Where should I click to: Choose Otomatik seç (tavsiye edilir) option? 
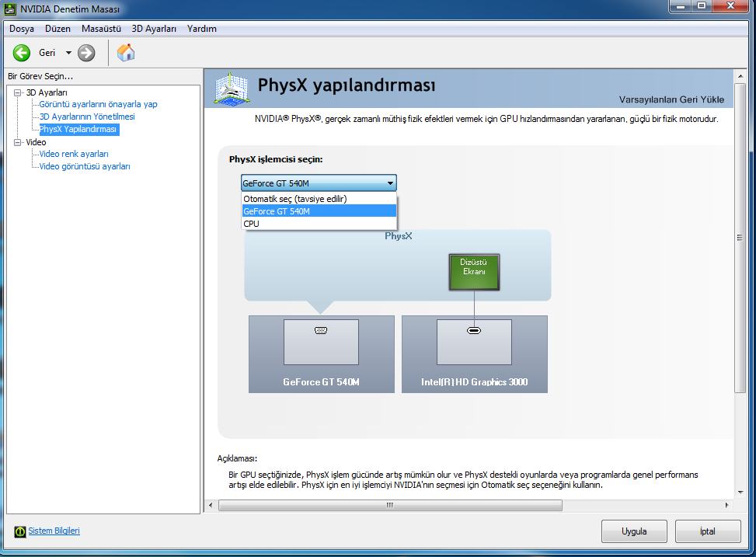point(319,199)
